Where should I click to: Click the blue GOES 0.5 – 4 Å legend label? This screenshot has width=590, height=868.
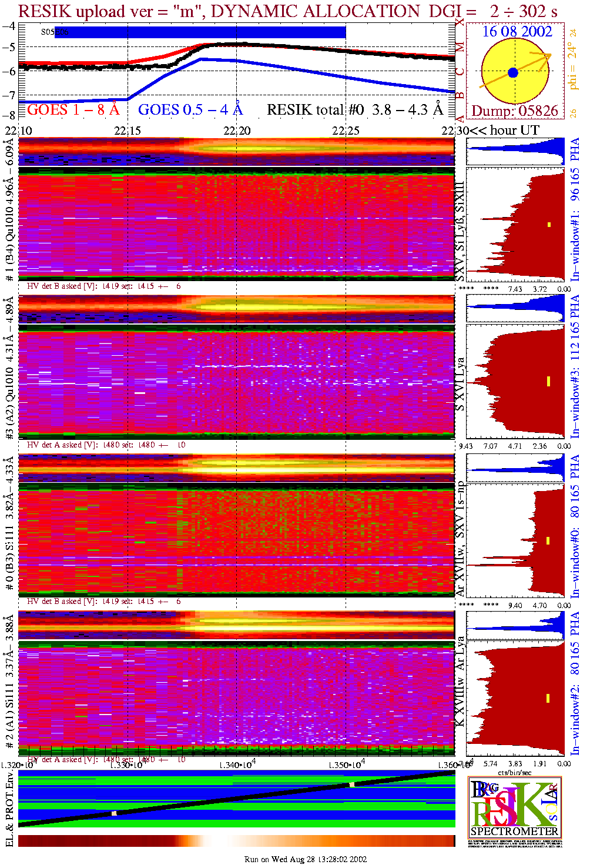(x=190, y=110)
